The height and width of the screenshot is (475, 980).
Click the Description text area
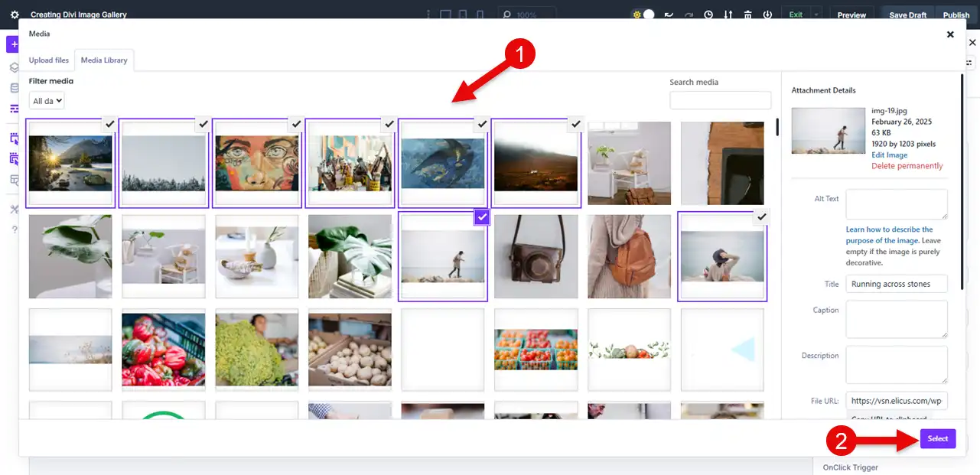(897, 365)
